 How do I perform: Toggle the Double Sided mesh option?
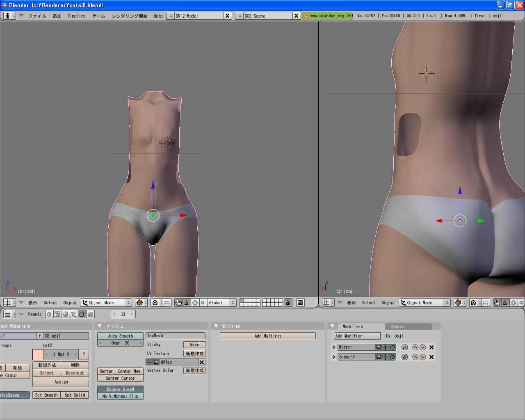[x=120, y=389]
